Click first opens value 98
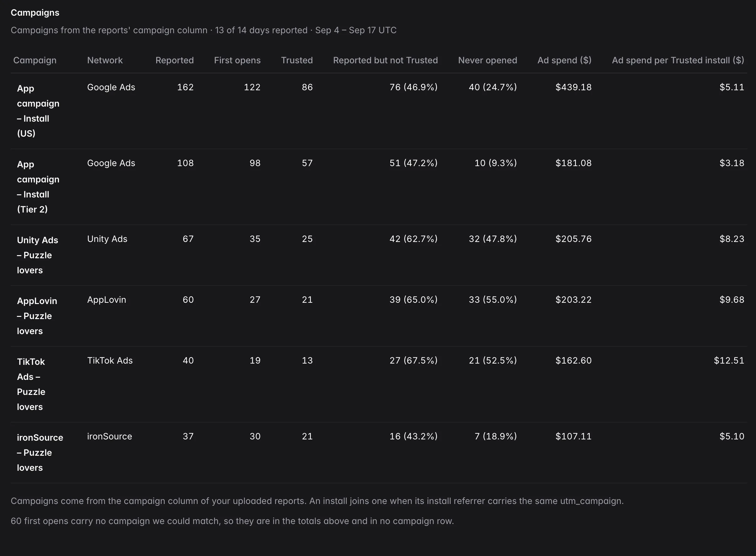Screen dimensions: 756x556 point(255,163)
